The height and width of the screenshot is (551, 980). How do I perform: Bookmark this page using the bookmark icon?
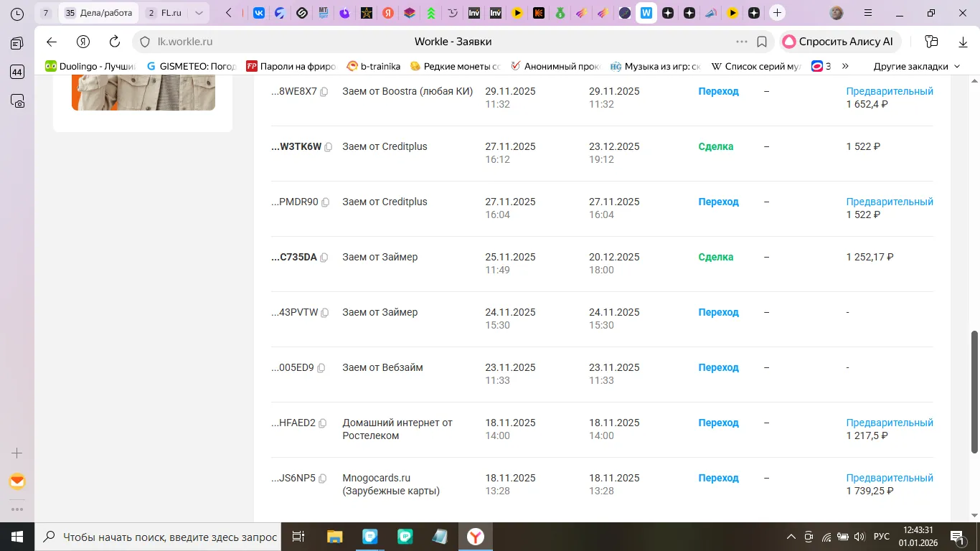762,42
